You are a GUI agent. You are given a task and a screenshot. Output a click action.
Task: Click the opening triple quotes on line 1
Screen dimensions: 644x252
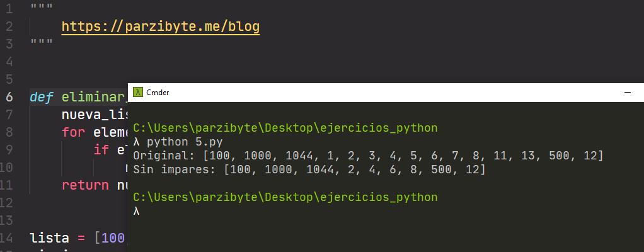click(x=42, y=9)
